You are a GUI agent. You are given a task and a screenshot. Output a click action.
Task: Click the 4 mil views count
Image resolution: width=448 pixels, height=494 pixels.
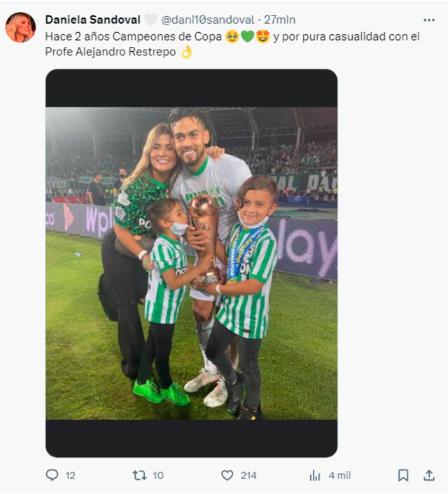pyautogui.click(x=339, y=475)
